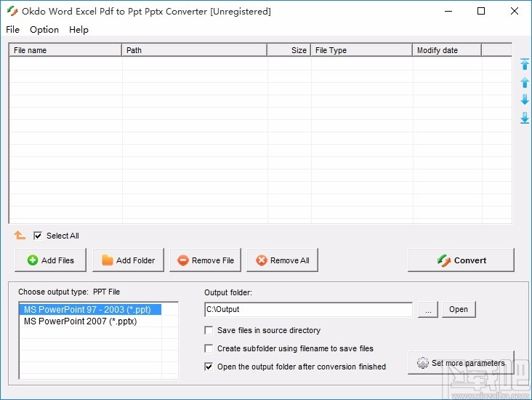
Task: Open Set more parameters dialog
Action: [x=461, y=363]
